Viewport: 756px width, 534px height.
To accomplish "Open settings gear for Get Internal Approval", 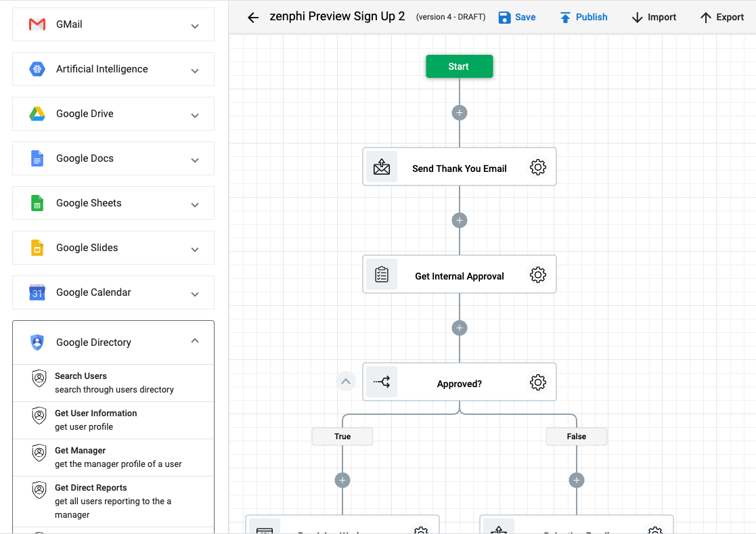I will pos(537,275).
